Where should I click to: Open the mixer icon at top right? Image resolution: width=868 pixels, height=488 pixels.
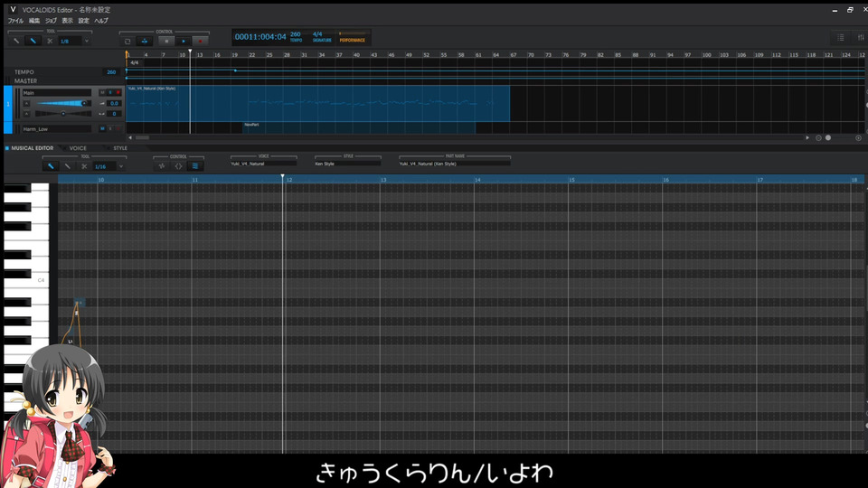860,38
